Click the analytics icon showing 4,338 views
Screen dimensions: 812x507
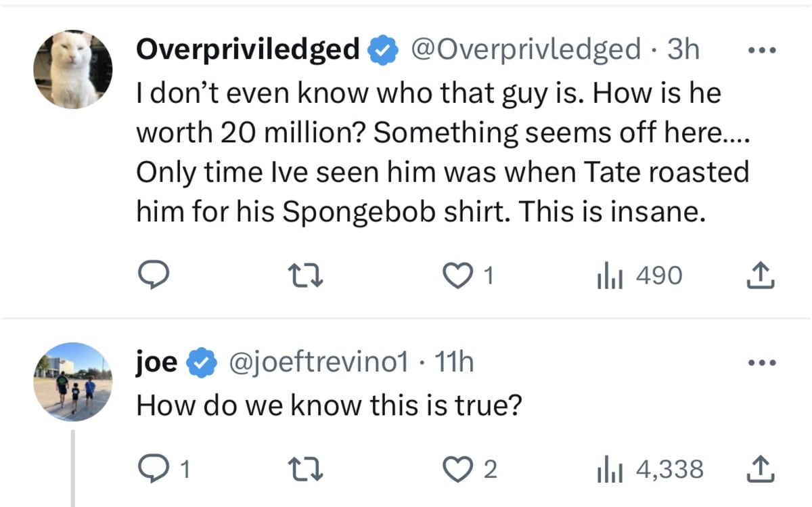coord(609,468)
